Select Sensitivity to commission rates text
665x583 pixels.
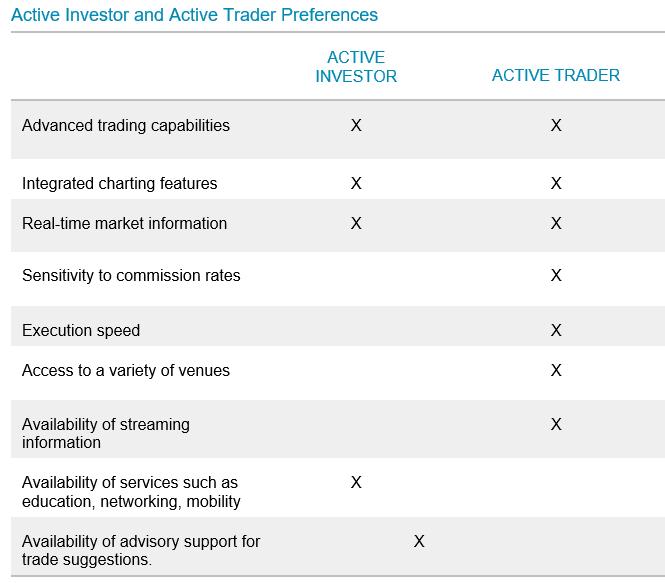click(131, 276)
